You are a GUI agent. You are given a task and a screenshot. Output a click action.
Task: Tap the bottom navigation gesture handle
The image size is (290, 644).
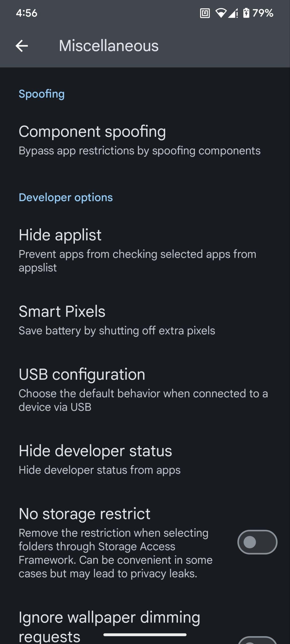tap(145, 635)
